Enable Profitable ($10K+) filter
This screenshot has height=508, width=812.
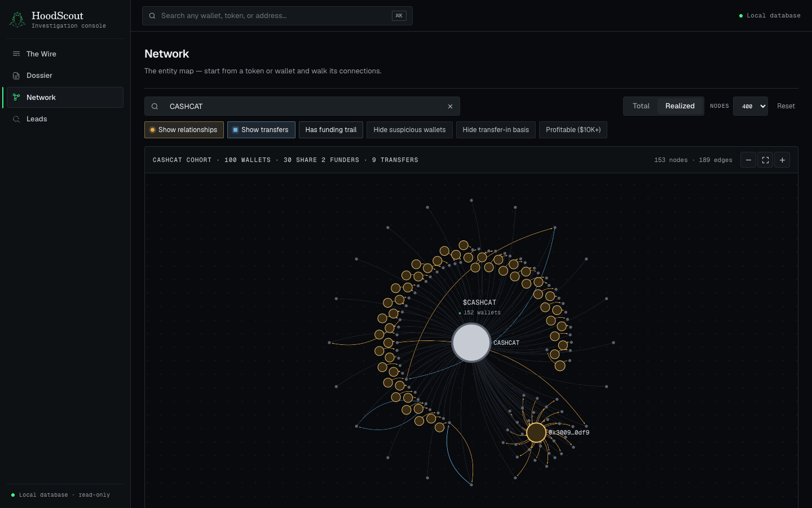point(573,130)
